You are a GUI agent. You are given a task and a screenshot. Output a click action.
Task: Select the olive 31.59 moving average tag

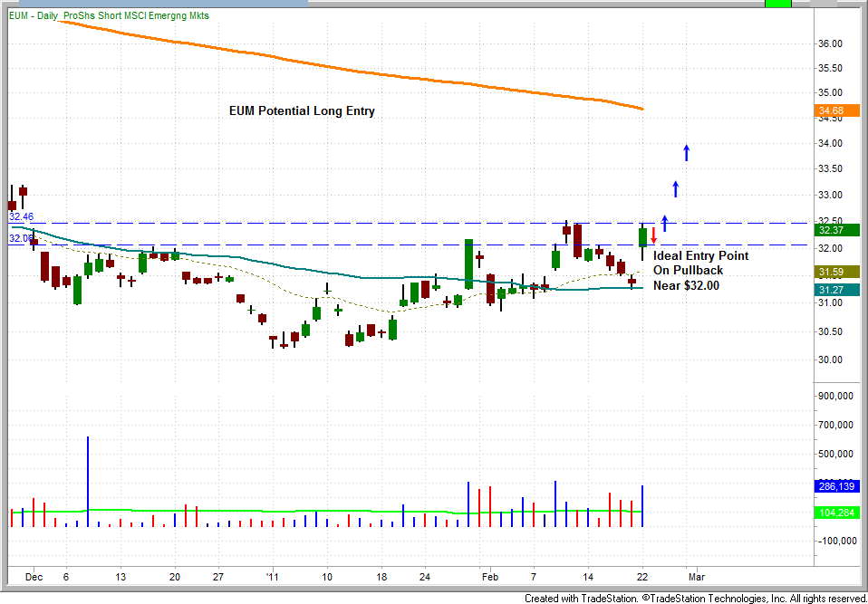tap(837, 273)
